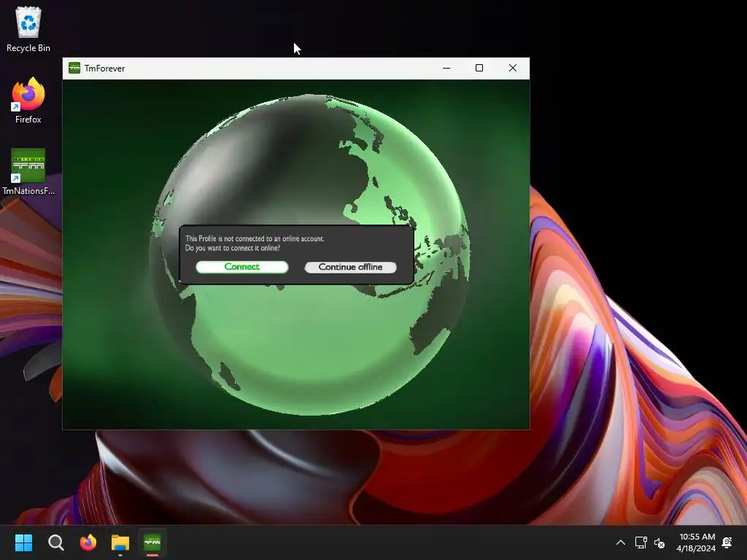The width and height of the screenshot is (747, 560).
Task: Choose Continue offline in the profile dialog
Action: coord(351,268)
